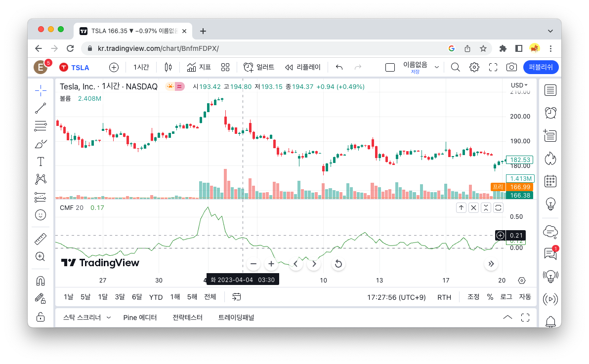Jump to latest bar double-arrow

[491, 264]
